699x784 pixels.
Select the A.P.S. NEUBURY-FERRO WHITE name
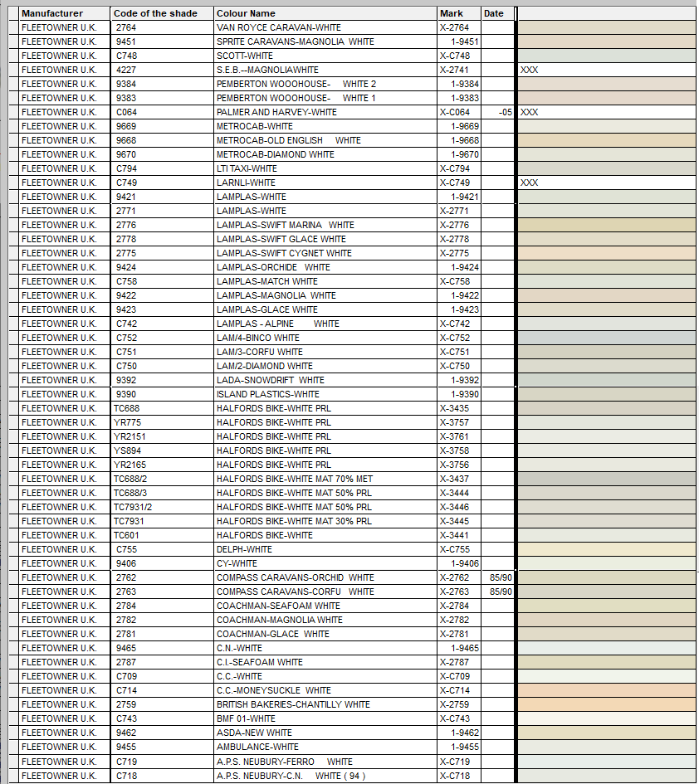coord(284,762)
